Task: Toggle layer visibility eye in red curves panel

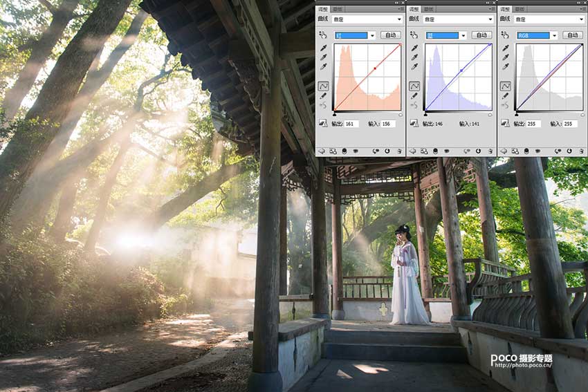Action: (354, 151)
